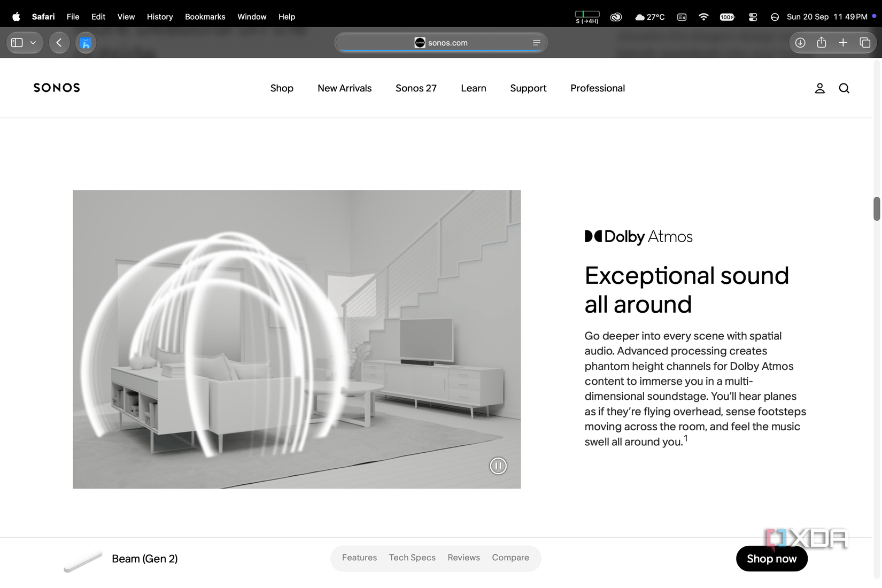Expand the sidebar tab group chevron

(x=33, y=43)
